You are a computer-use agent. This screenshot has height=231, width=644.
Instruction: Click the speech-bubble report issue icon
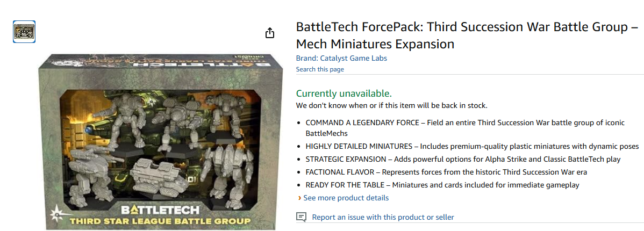coord(302,217)
